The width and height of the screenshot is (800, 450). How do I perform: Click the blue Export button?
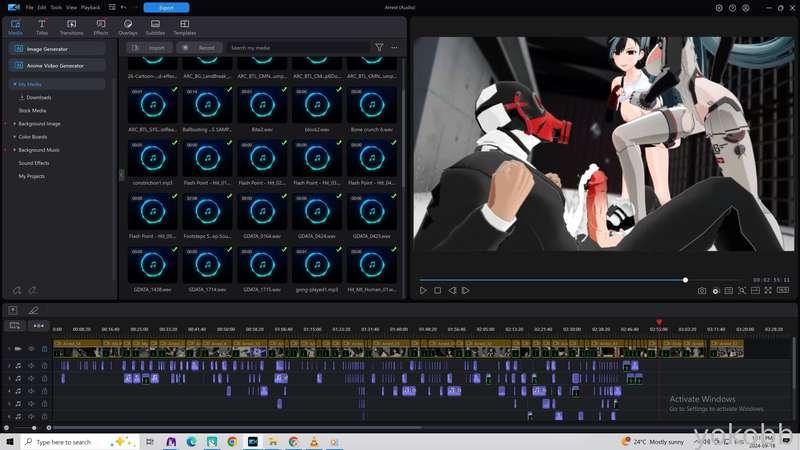point(166,8)
